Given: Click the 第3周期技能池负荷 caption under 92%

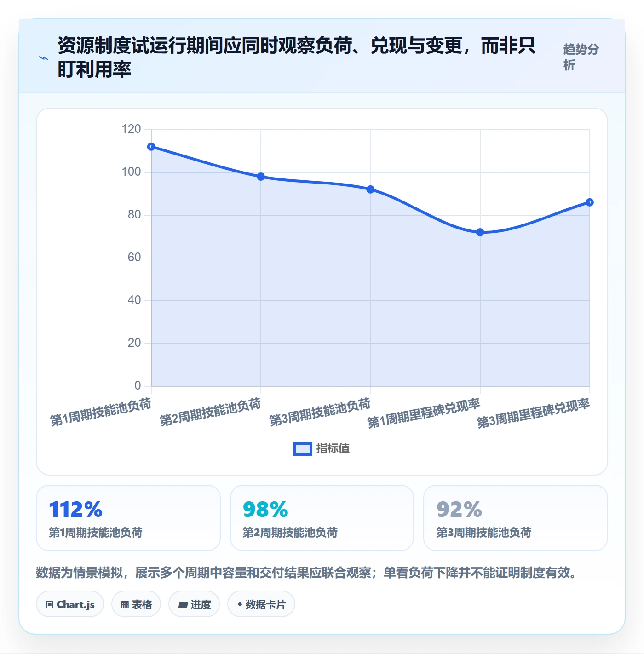Looking at the screenshot, I should coord(484,533).
